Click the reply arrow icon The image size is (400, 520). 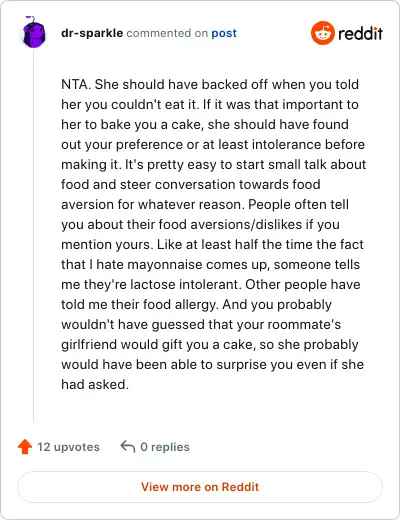(x=128, y=446)
